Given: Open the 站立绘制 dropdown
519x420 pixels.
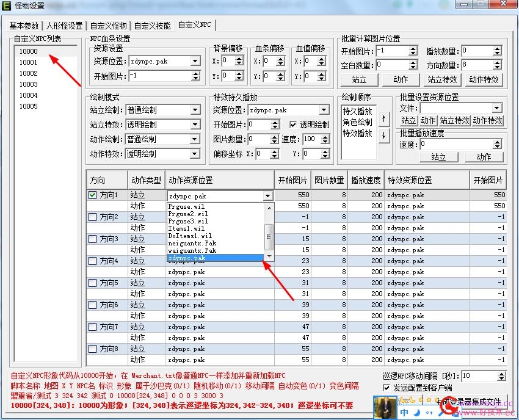Looking at the screenshot, I should (195, 110).
